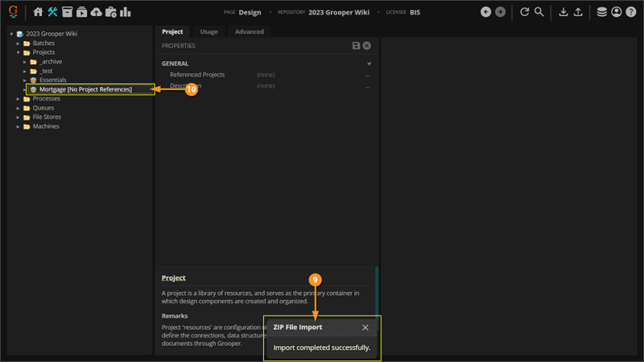Select the Mortgage project node
The height and width of the screenshot is (362, 644).
coord(85,89)
